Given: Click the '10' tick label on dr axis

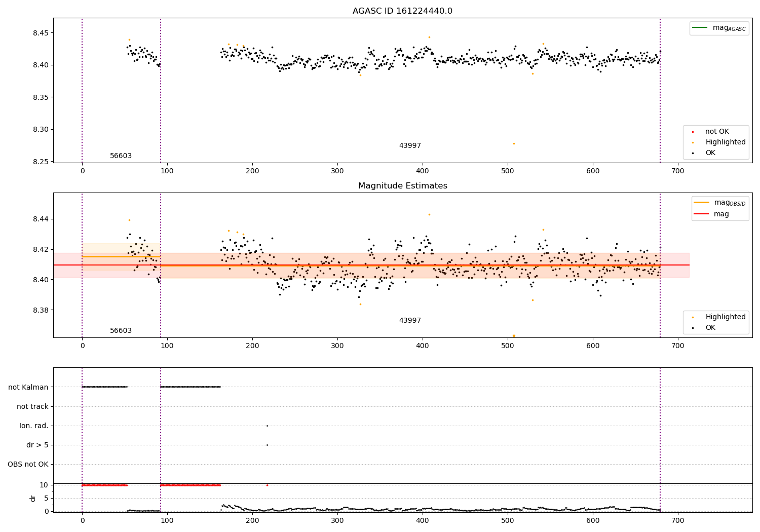Looking at the screenshot, I should pyautogui.click(x=44, y=485).
